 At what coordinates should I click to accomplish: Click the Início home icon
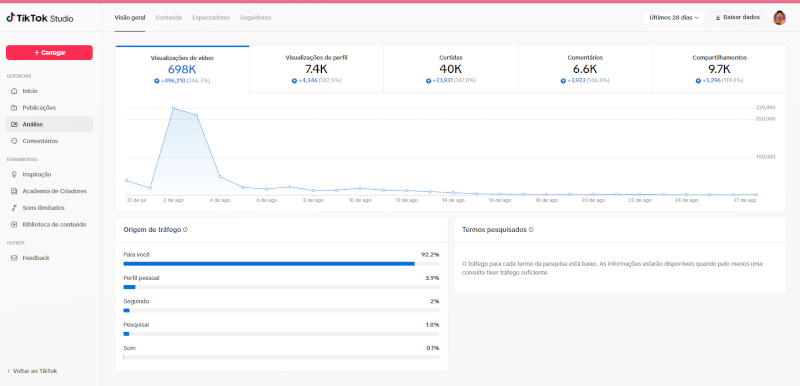[14, 91]
